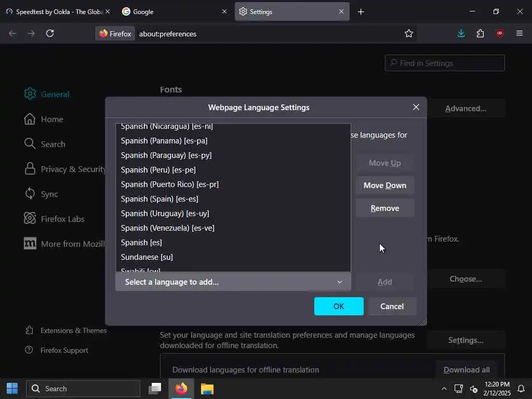Click the Cancel button

coord(392,307)
